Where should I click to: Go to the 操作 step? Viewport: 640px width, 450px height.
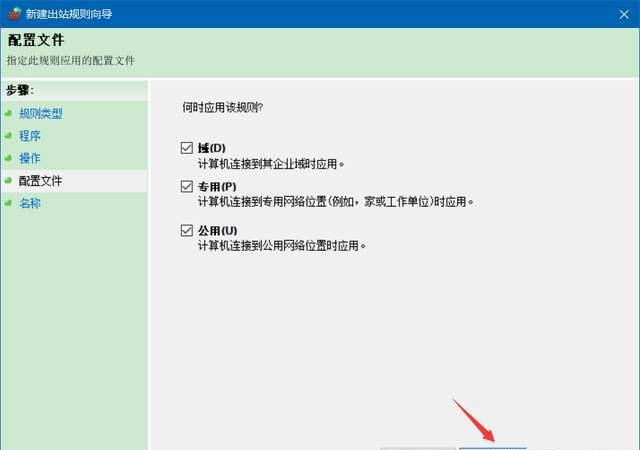point(29,158)
